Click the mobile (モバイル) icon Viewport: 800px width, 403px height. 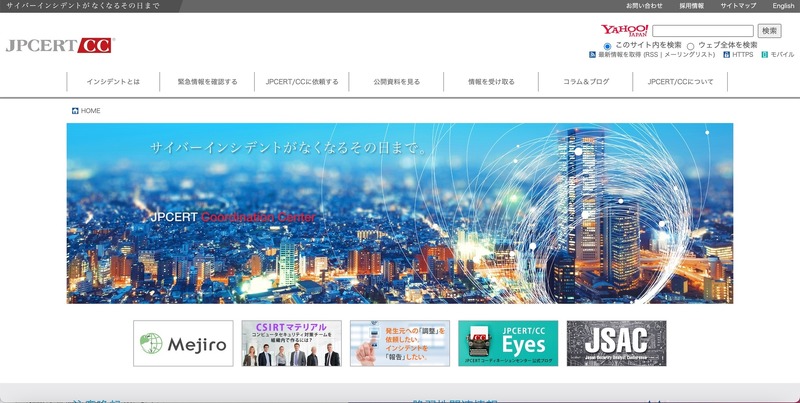click(x=764, y=55)
